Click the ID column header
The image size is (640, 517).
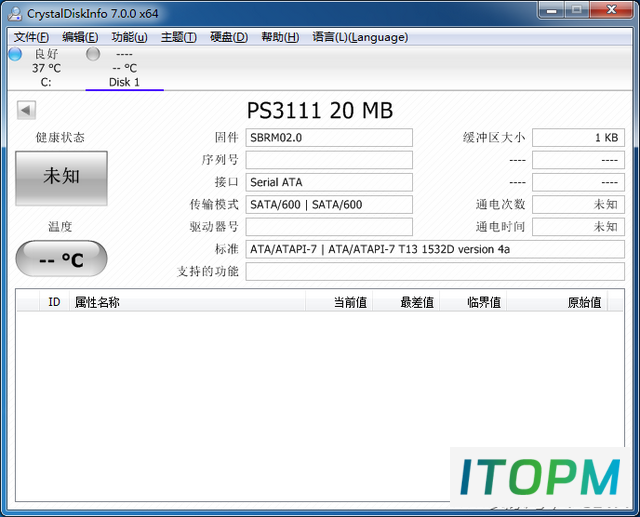click(54, 302)
